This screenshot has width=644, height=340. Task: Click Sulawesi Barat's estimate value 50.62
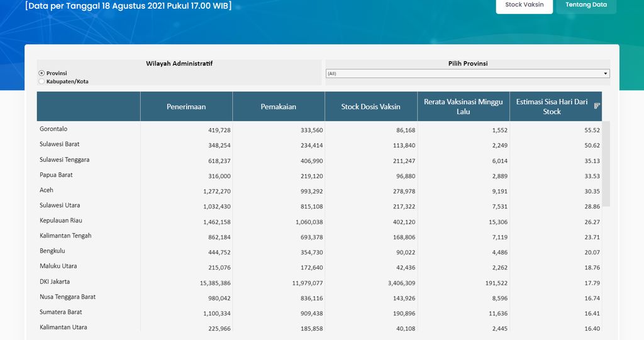tap(592, 145)
